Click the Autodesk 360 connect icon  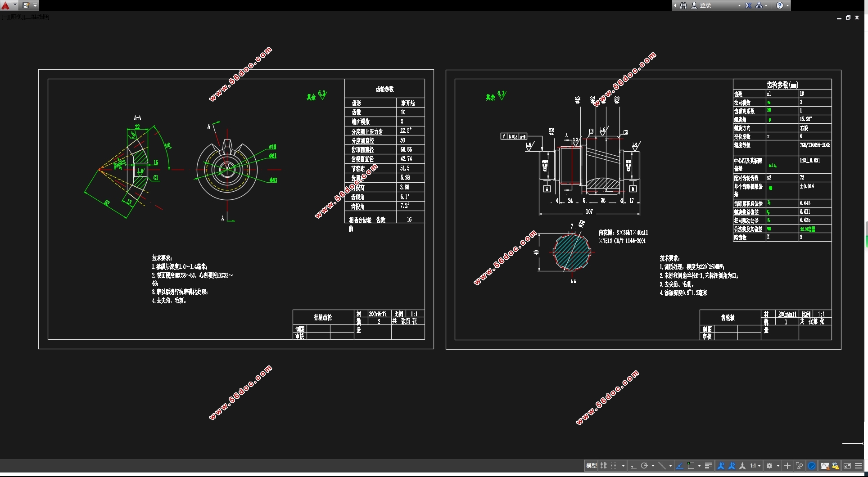pos(759,5)
